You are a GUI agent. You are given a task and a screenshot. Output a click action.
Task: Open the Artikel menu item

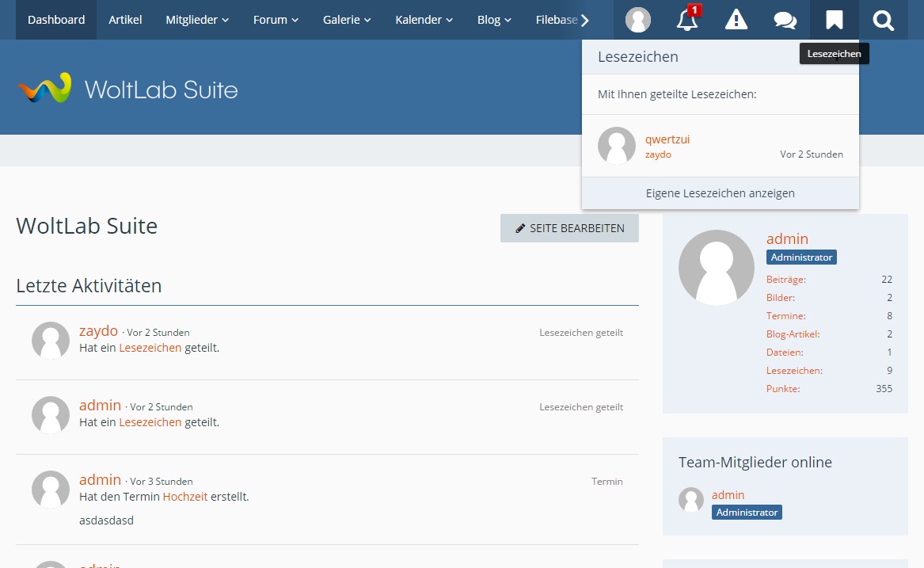point(125,20)
